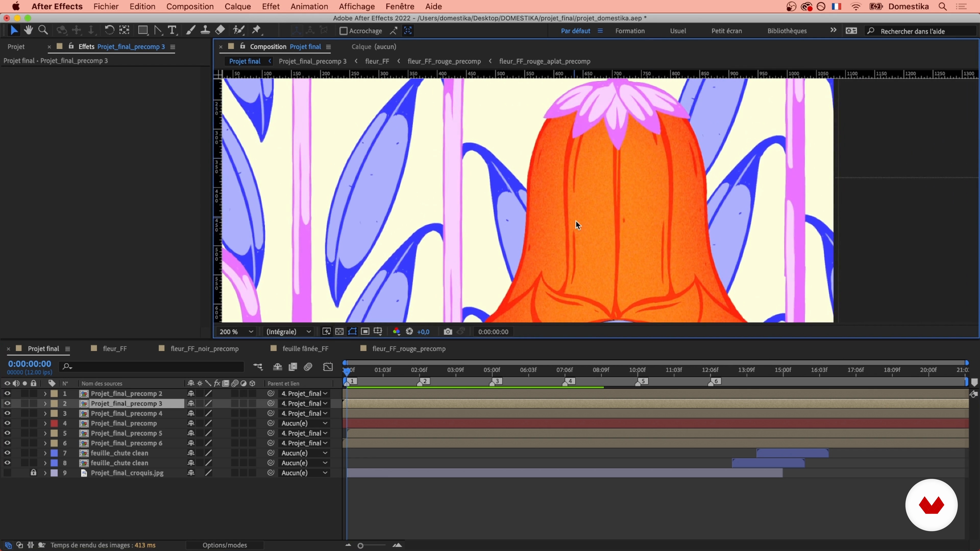The width and height of the screenshot is (980, 551).
Task: Click region of interest icon
Action: pos(365,332)
